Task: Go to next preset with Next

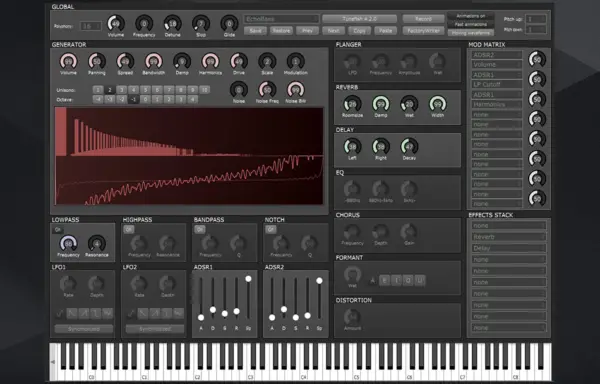Action: 333,31
